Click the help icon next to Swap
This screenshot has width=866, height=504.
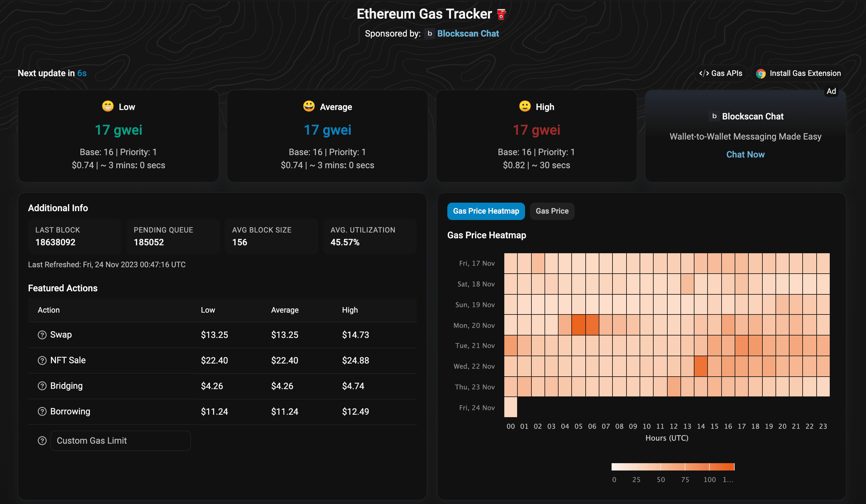[x=42, y=335]
